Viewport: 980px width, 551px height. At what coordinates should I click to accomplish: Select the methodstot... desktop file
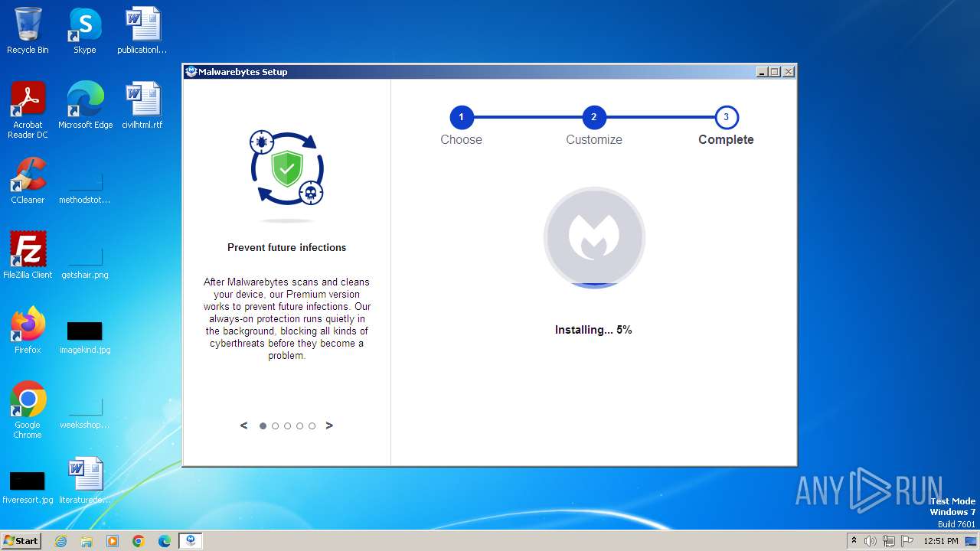point(84,187)
